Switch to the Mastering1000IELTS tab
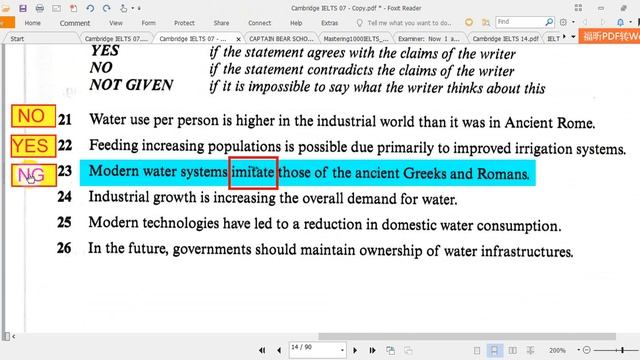640x360 pixels. (356, 39)
